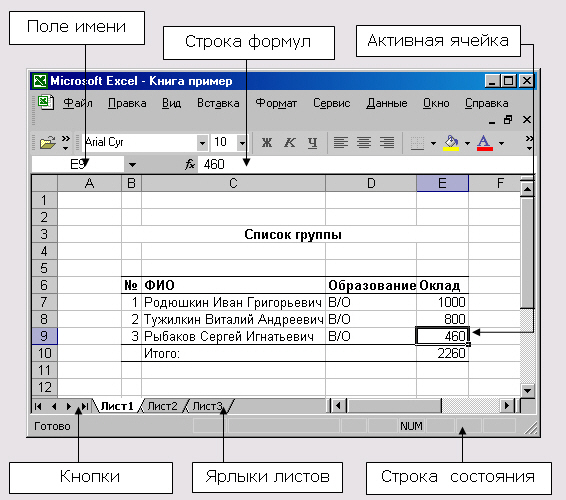This screenshot has width=566, height=500.
Task: Toggle bold formatting (Ж)
Action: (267, 143)
